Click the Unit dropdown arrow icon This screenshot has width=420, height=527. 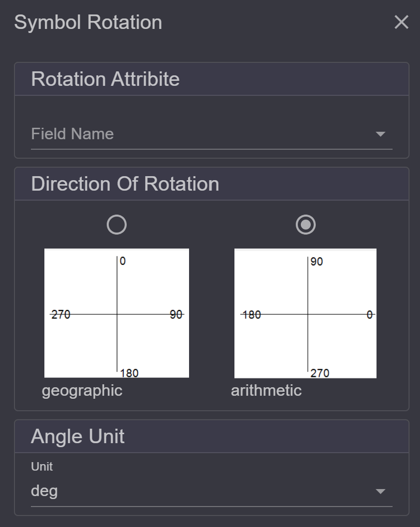[x=381, y=492]
